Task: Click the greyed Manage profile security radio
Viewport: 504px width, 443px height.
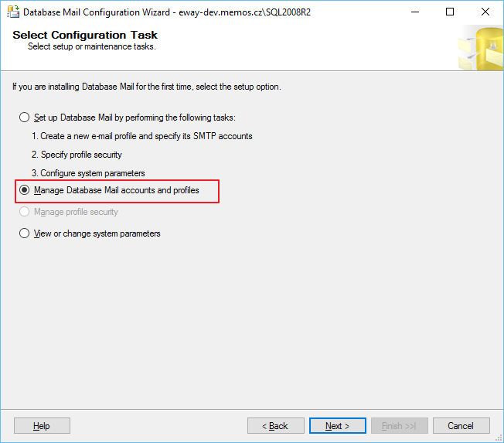Action: 25,212
